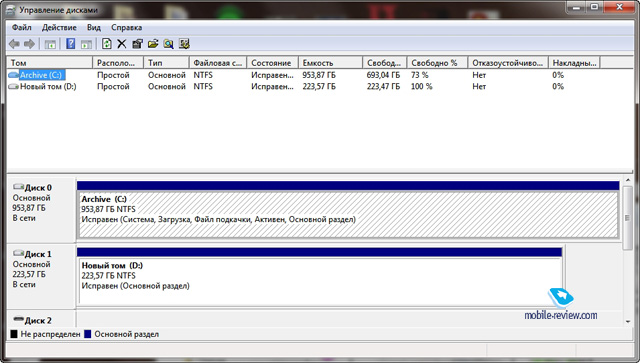Sort by the Состояние column header
Viewport: 640px width, 363px height.
tap(273, 63)
